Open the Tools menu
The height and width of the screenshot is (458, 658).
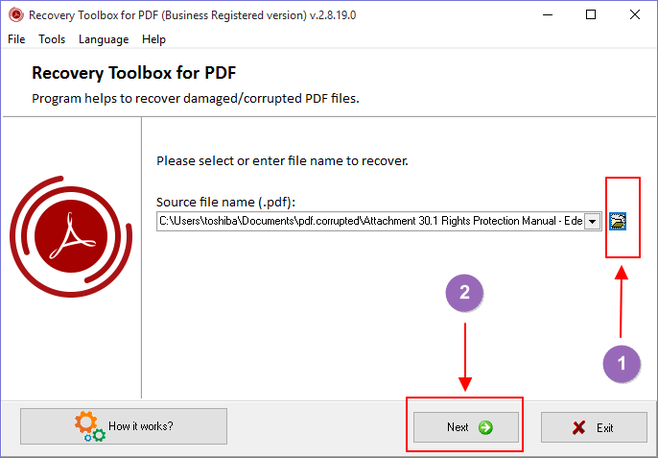pyautogui.click(x=51, y=39)
